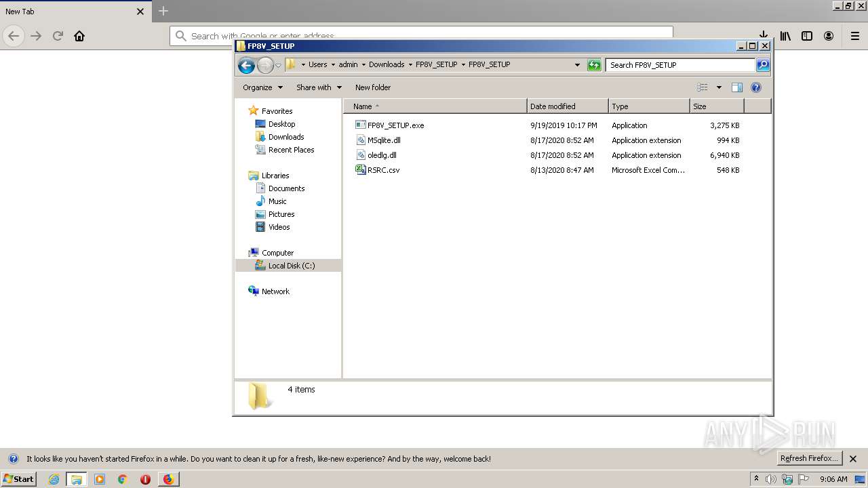Open Firefox account icon
Image resolution: width=868 pixels, height=488 pixels.
point(829,36)
